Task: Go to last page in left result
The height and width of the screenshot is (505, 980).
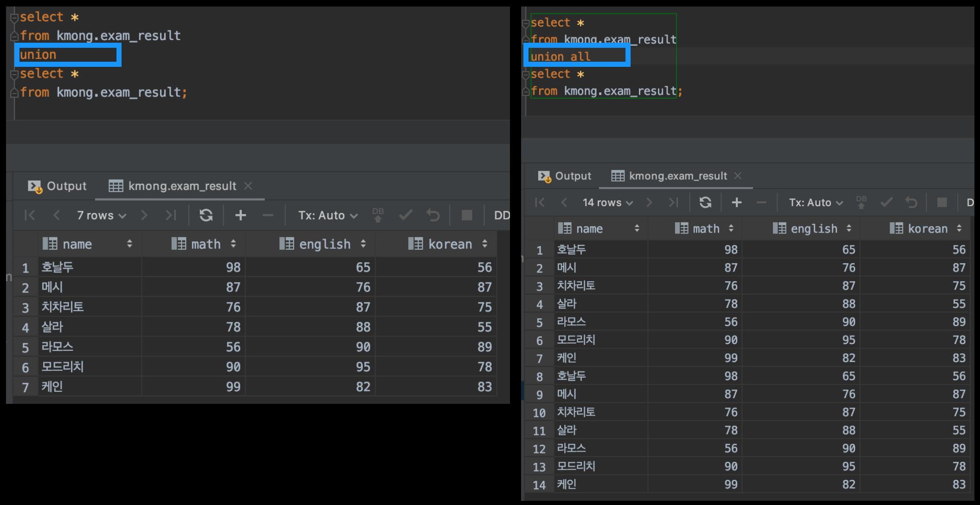Action: (171, 215)
